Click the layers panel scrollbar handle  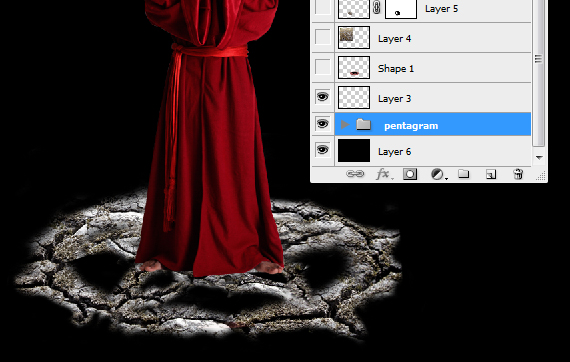pos(538,59)
